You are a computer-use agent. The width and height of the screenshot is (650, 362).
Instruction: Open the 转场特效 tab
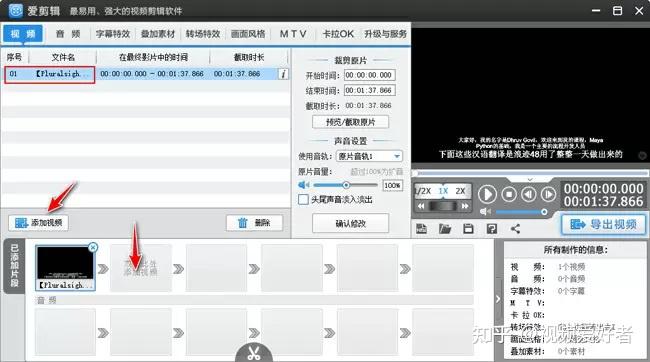203,34
